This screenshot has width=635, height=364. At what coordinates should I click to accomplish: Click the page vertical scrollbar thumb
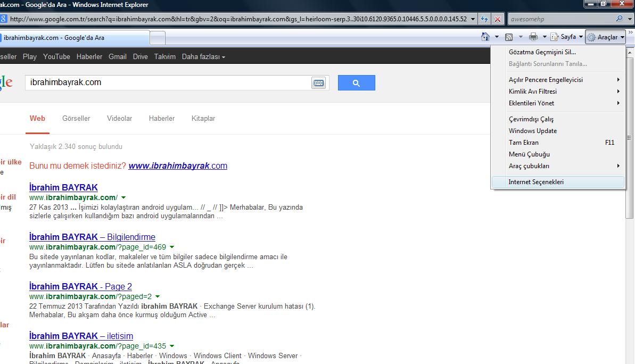click(x=629, y=138)
